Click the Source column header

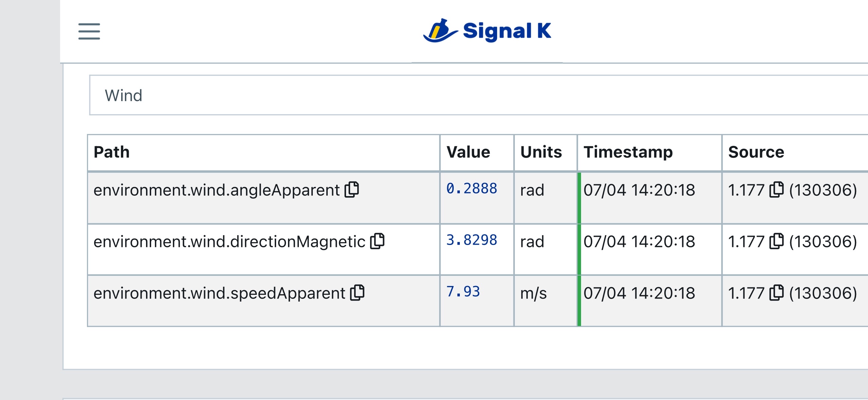(x=756, y=152)
